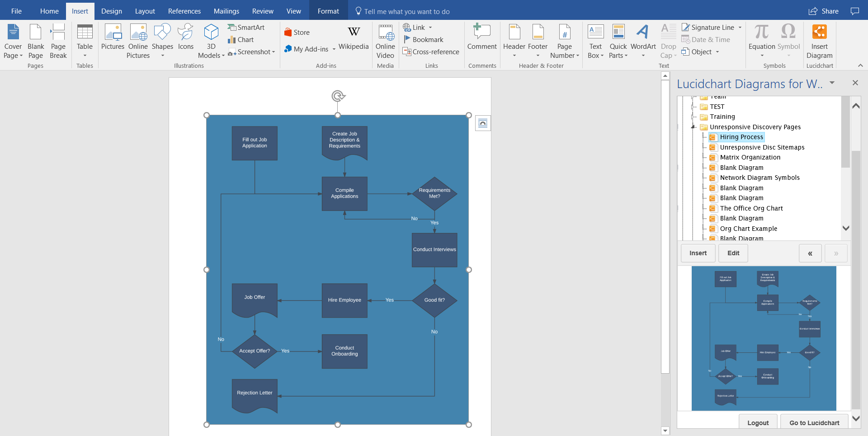Insert a Blank Page
868x436 pixels.
click(36, 42)
